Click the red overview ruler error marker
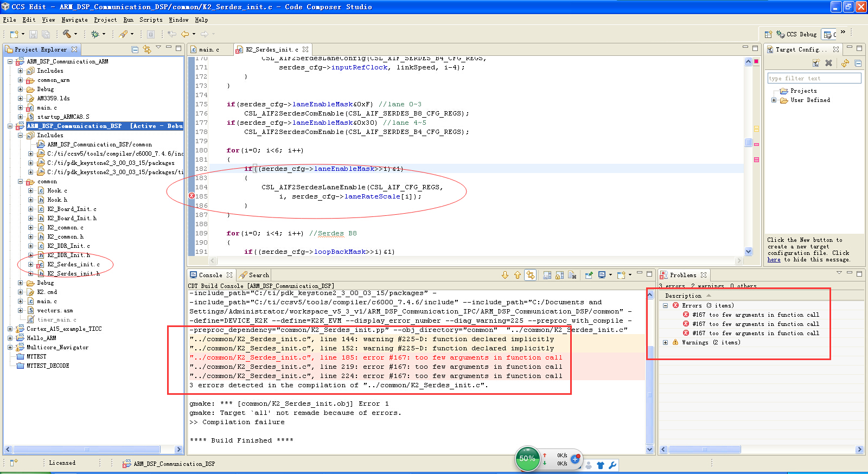 (756, 61)
